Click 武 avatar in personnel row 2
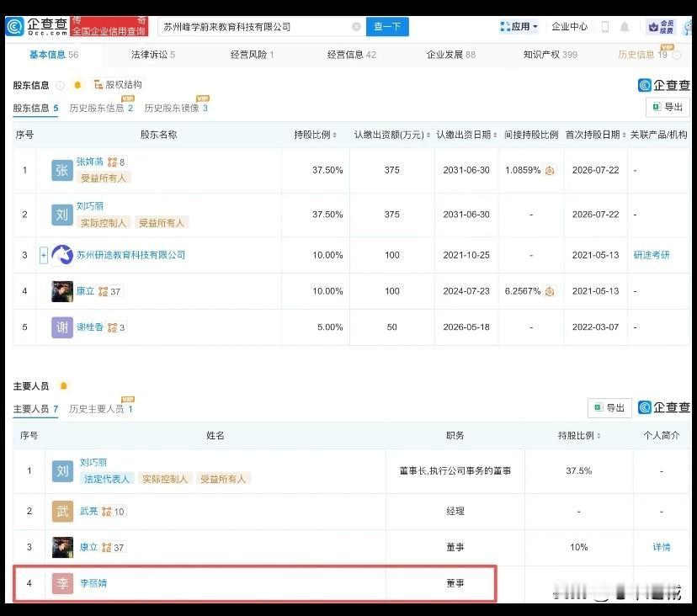Image resolution: width=697 pixels, height=616 pixels. click(x=62, y=512)
